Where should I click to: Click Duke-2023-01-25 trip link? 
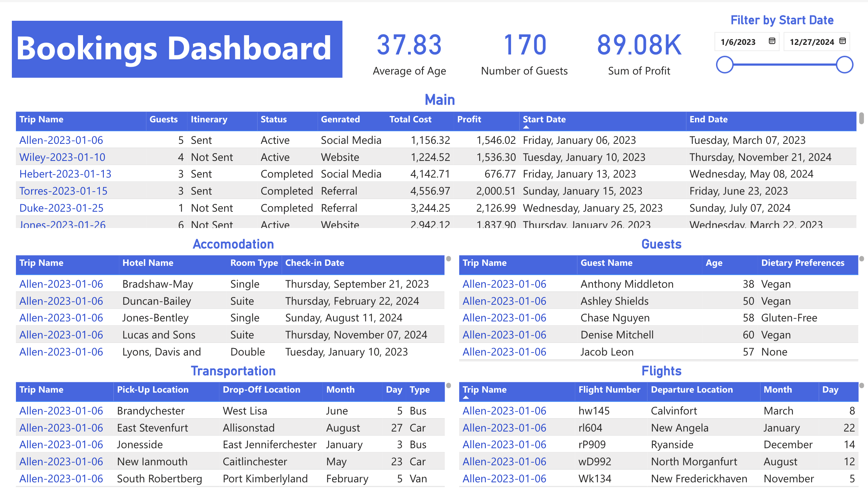(62, 208)
